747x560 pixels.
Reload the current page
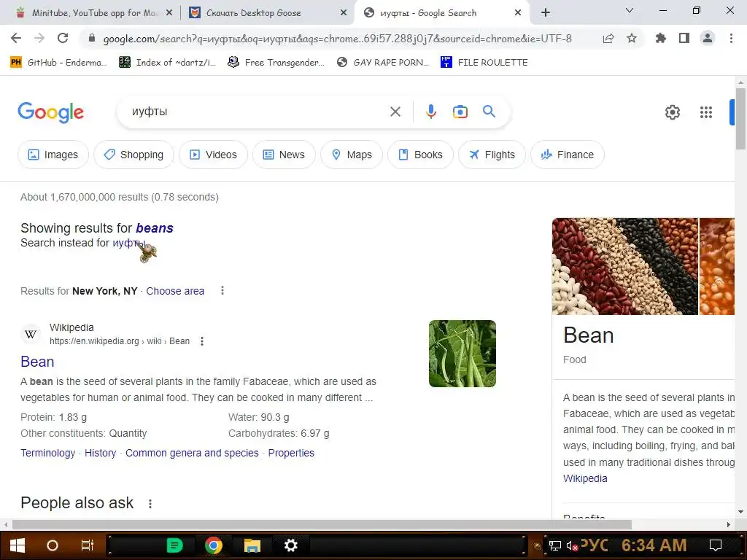pos(63,38)
